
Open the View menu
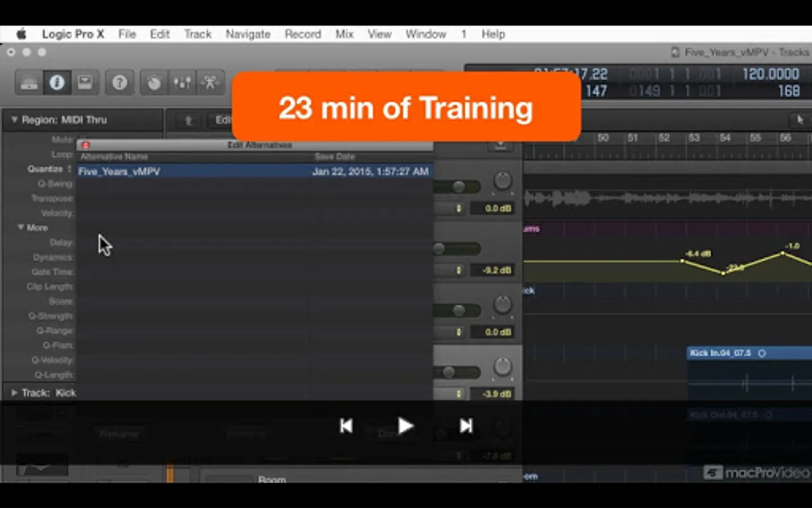379,34
